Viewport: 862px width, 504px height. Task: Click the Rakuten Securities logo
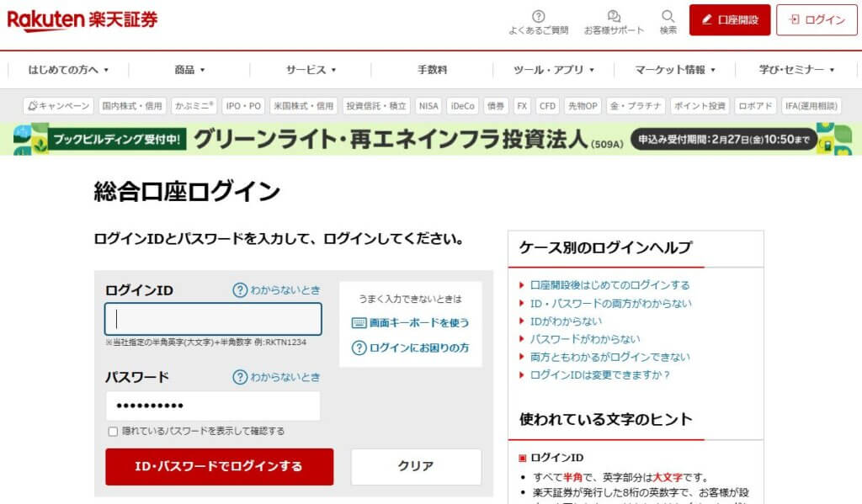coord(82,19)
